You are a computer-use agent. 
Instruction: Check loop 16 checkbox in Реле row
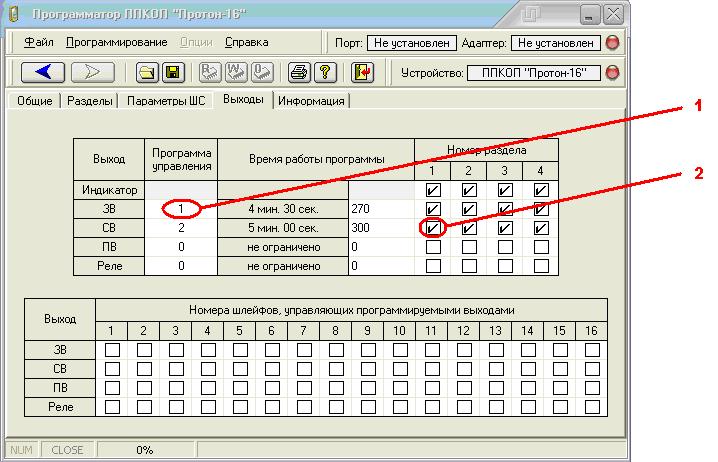pyautogui.click(x=592, y=407)
